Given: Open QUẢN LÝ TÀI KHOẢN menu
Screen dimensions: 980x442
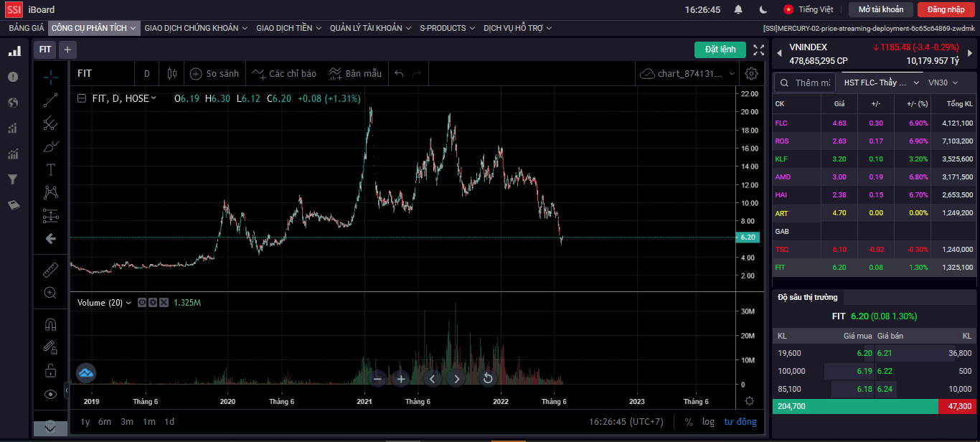Looking at the screenshot, I should tap(371, 28).
